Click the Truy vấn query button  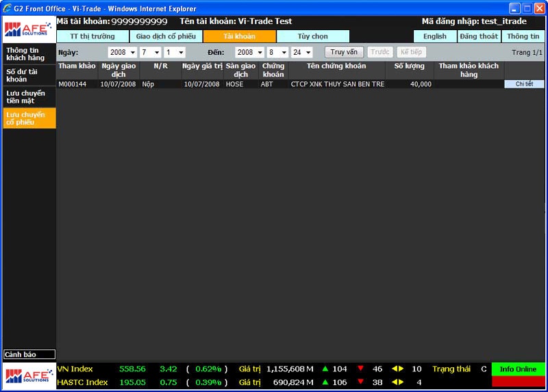point(344,52)
